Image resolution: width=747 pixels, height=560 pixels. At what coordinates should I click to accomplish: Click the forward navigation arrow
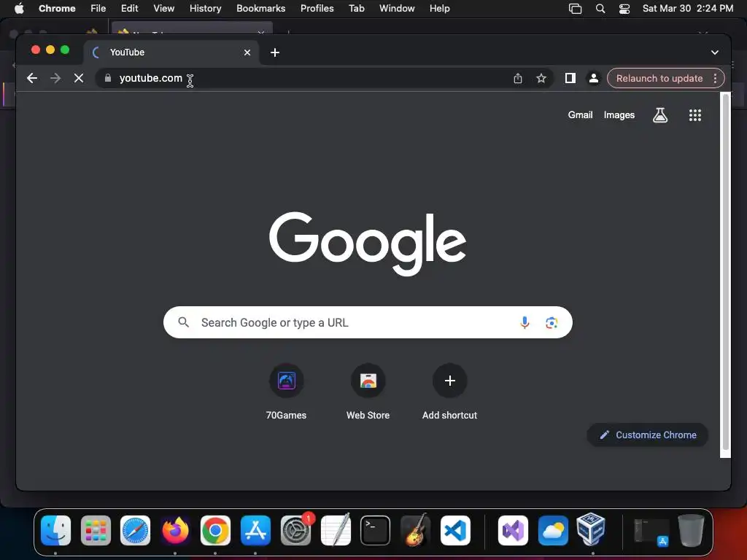(x=55, y=78)
